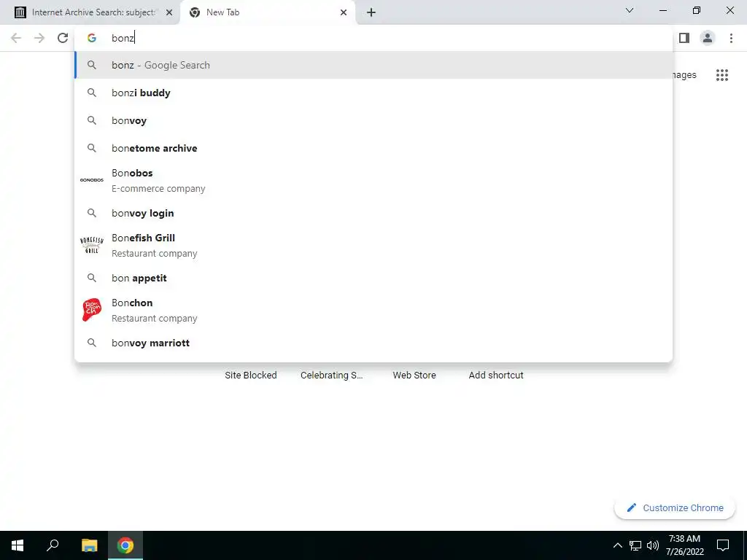Screen dimensions: 747x560
Task: Click the Google logo in the address bar
Action: point(92,38)
